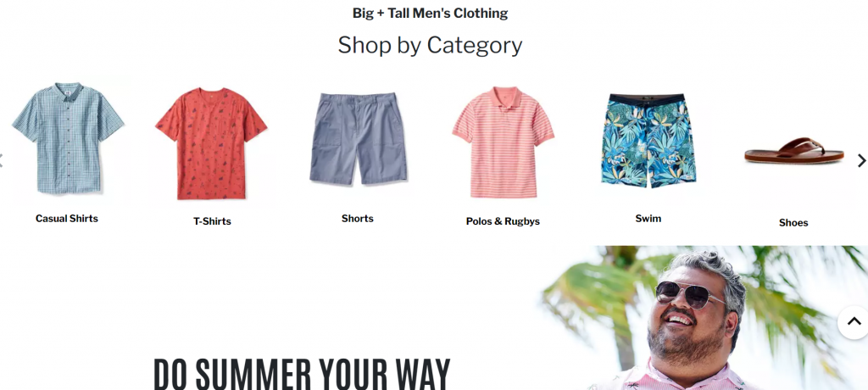
Task: Navigate to the Shoes category label
Action: tap(793, 223)
